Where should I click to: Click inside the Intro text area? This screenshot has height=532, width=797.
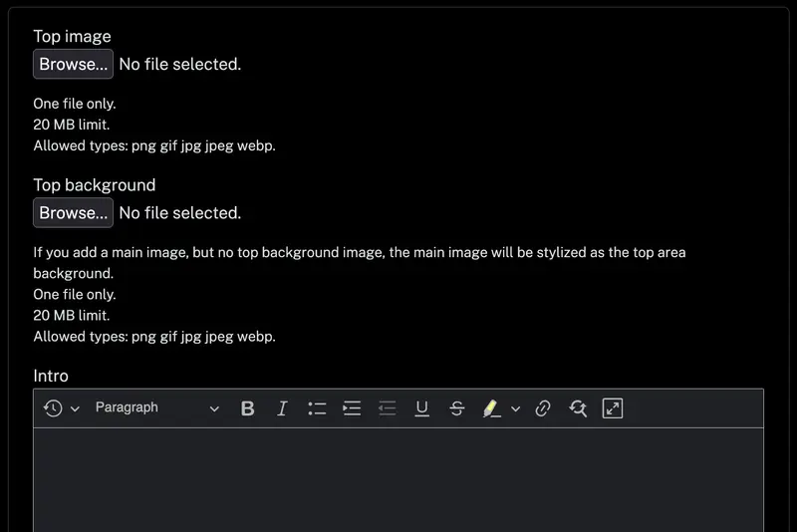tap(398, 478)
